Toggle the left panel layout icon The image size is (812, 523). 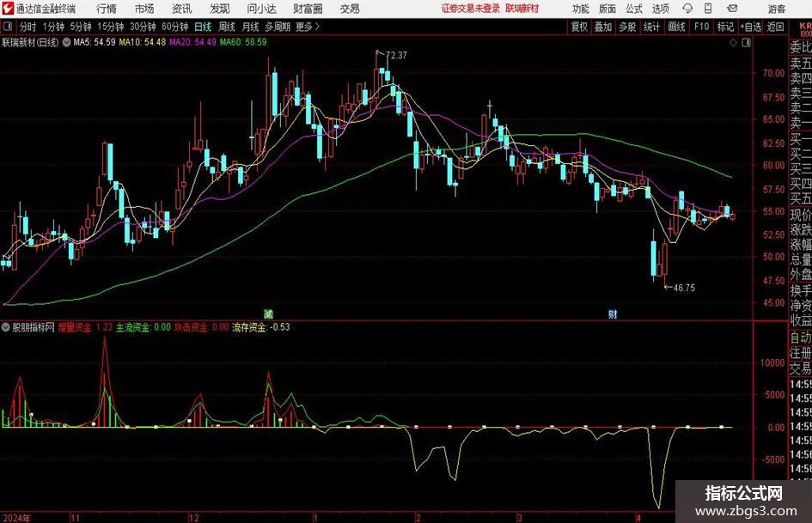click(x=8, y=27)
